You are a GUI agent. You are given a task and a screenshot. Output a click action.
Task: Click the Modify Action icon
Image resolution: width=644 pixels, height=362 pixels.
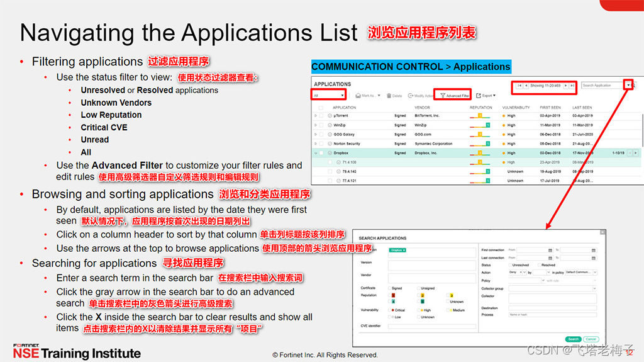click(410, 96)
